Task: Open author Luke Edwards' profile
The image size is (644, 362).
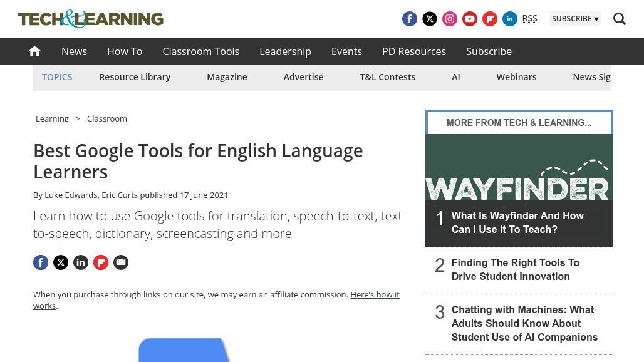Action: point(71,195)
